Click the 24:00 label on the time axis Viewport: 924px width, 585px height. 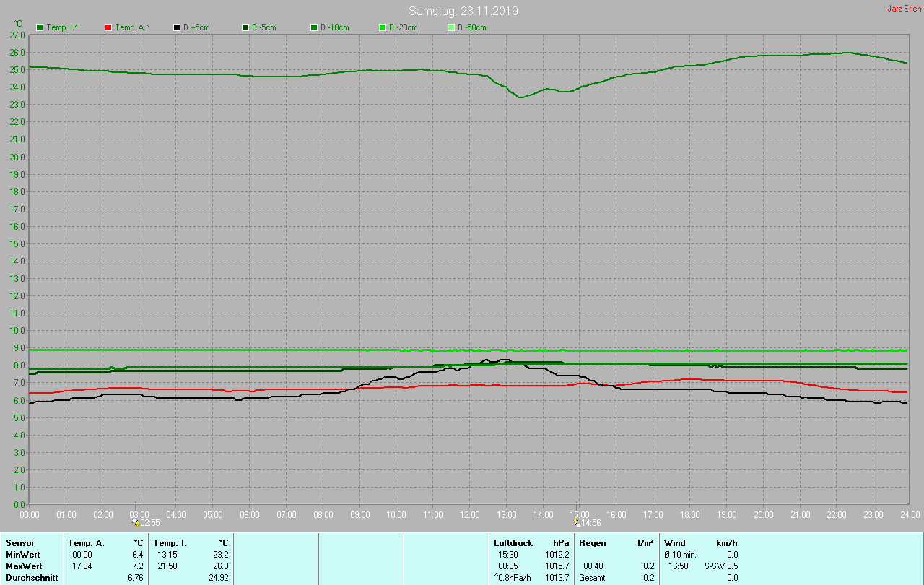910,515
